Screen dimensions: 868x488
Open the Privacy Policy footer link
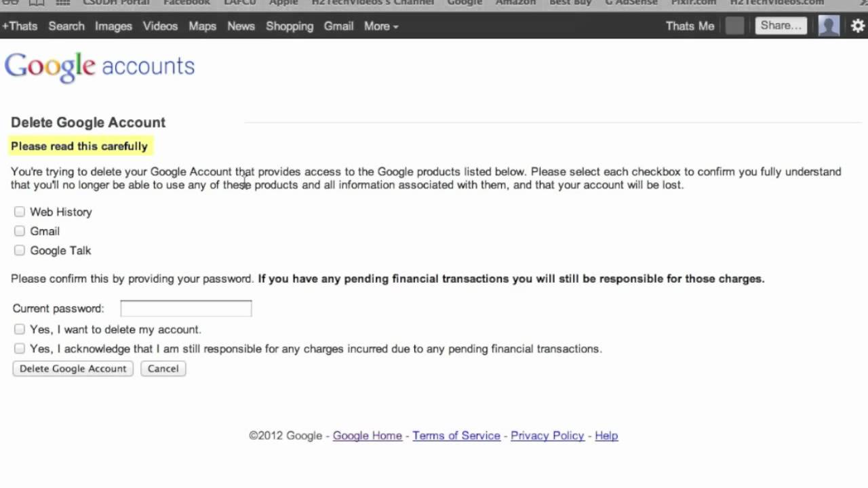pos(547,436)
